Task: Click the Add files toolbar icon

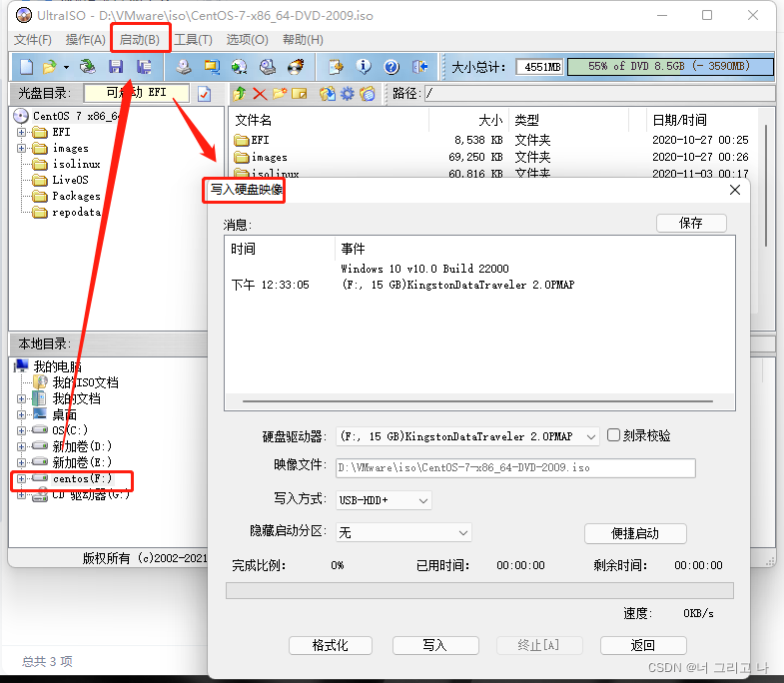Action: pos(336,67)
